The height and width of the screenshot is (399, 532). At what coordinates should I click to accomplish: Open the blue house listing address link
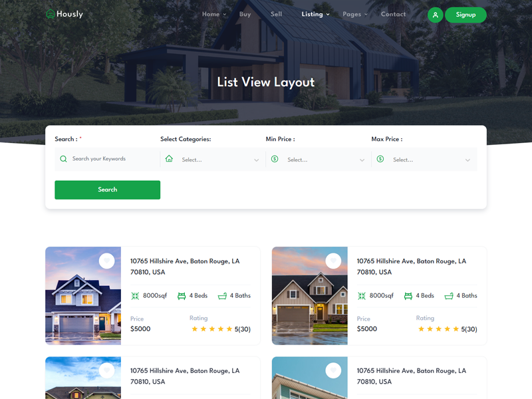pos(185,267)
